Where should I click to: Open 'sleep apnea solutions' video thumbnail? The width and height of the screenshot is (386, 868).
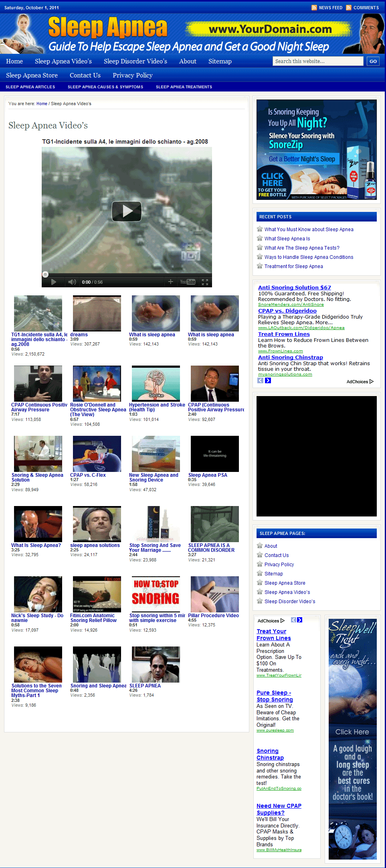[97, 524]
